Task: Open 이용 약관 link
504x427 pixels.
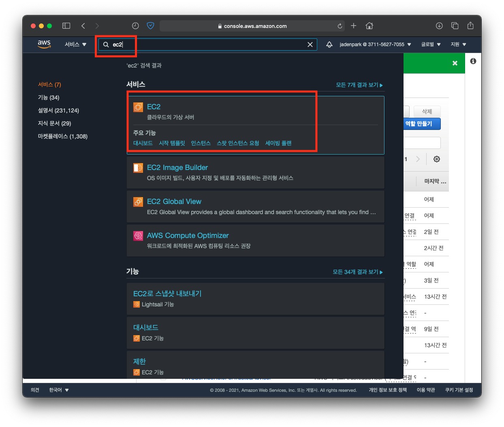Action: (x=426, y=390)
